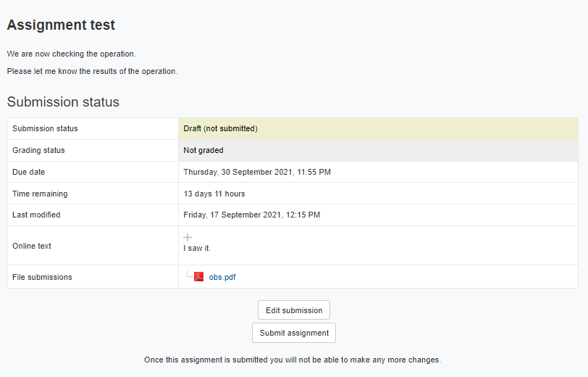Click the "I saw it." online text
The image size is (588, 377).
pyautogui.click(x=197, y=248)
